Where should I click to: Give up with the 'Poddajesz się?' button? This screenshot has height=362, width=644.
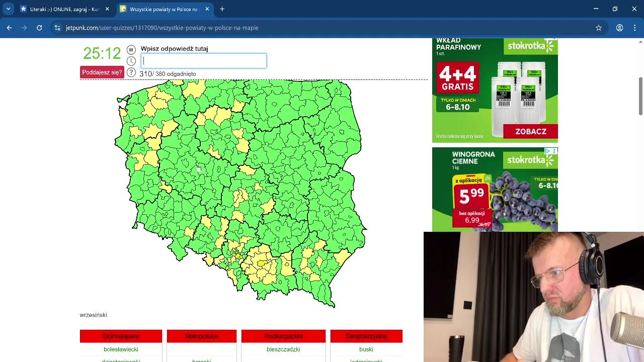[x=102, y=72]
